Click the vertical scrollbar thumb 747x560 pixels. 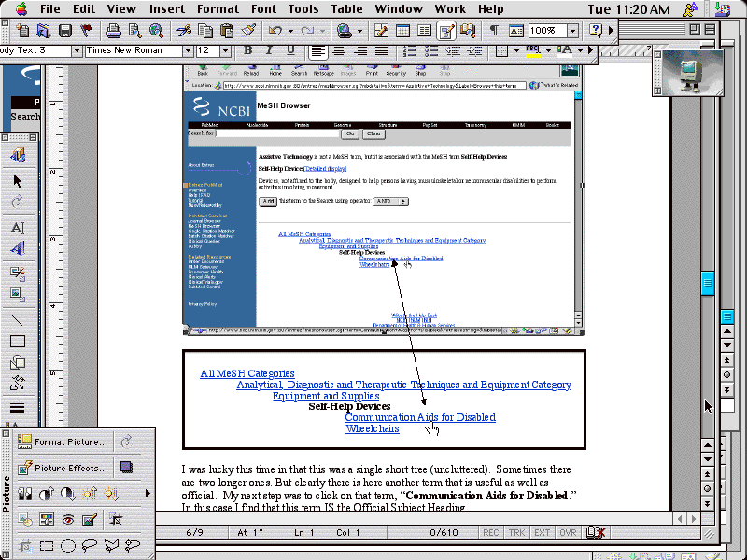tap(708, 283)
